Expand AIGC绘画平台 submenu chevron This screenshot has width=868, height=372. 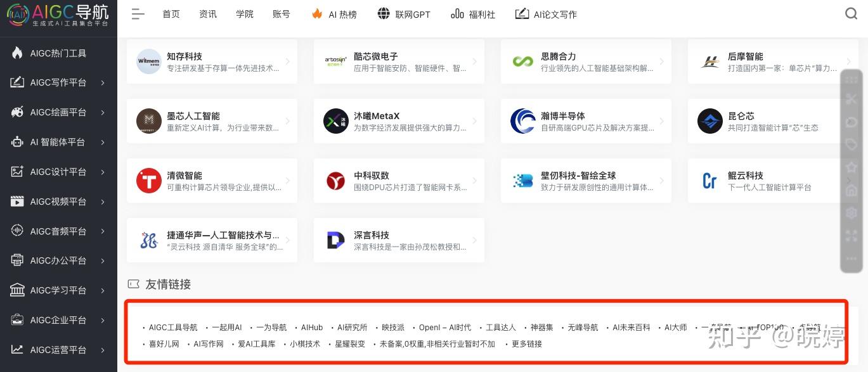tap(103, 112)
